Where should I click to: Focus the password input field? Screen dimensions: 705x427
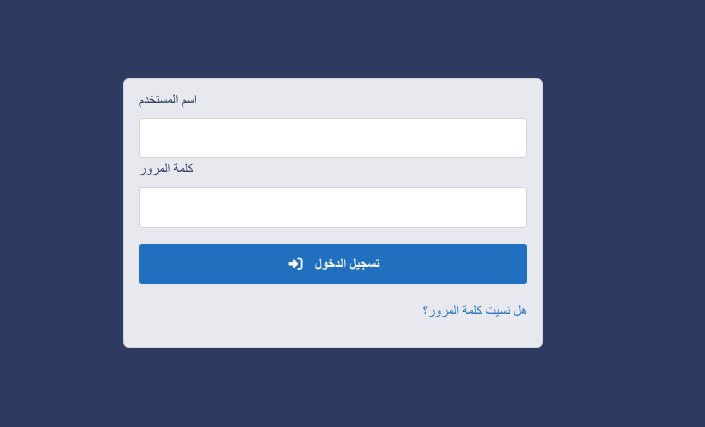pos(332,207)
